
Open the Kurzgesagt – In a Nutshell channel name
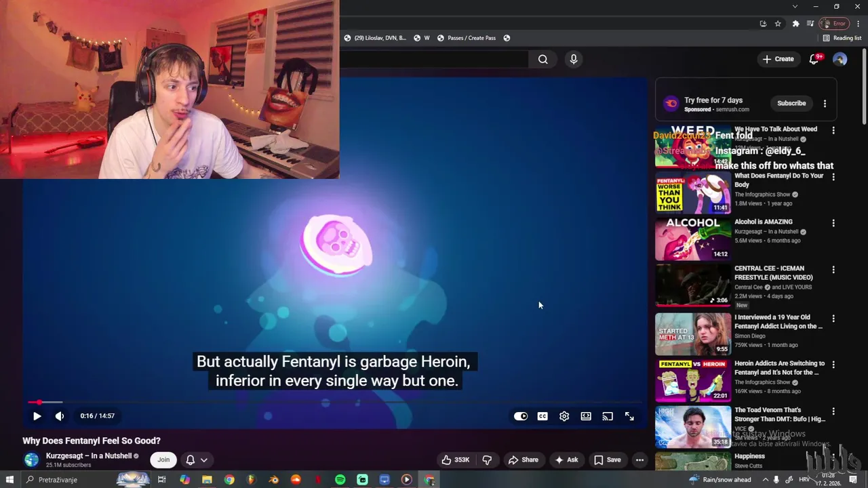[89, 456]
